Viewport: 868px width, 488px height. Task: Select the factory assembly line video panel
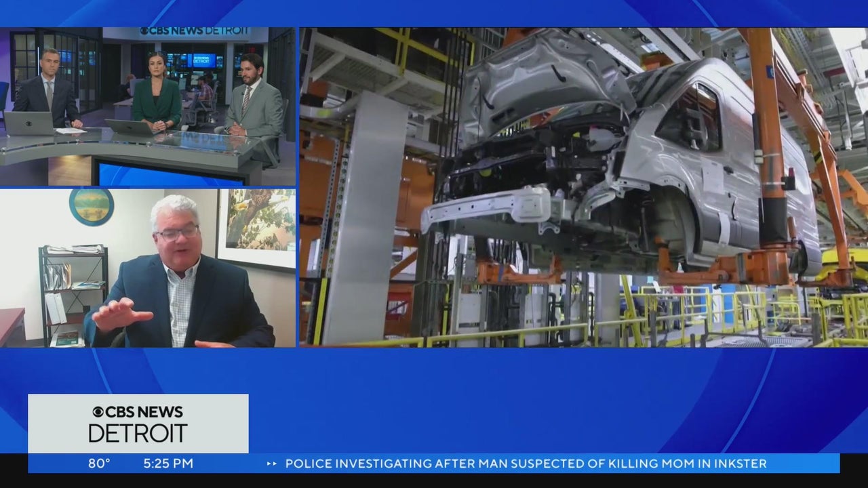point(583,187)
